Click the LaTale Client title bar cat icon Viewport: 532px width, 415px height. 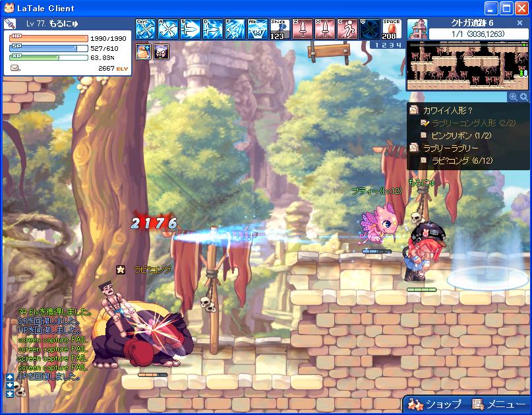9,8
